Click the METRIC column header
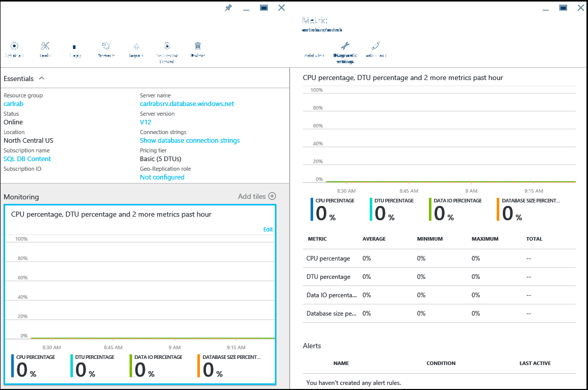 pyautogui.click(x=317, y=239)
